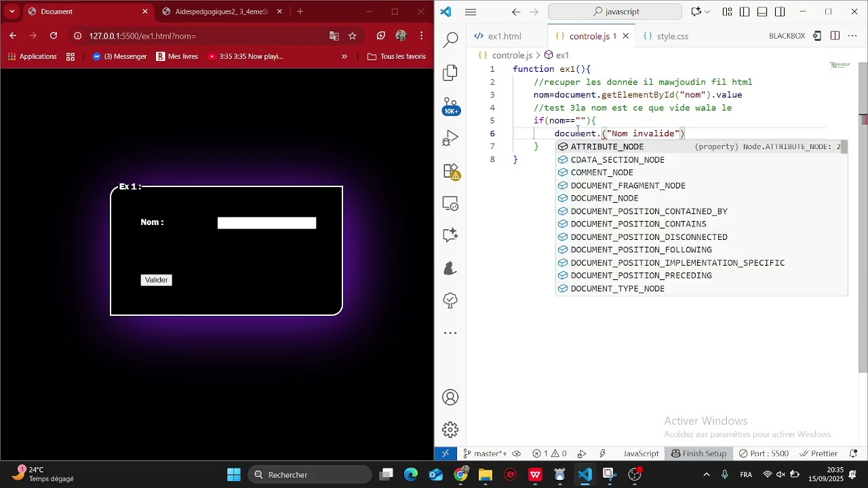
Task: Toggle the primary side bar
Action: click(x=745, y=12)
